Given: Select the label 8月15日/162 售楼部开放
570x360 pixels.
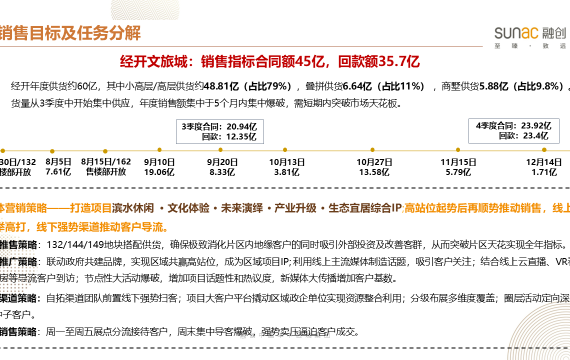Looking at the screenshot, I should [x=106, y=167].
